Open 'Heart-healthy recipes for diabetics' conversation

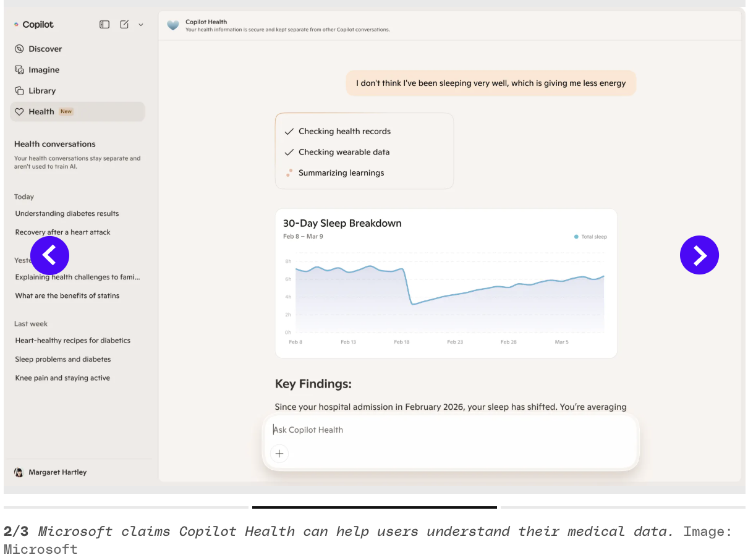pos(73,341)
